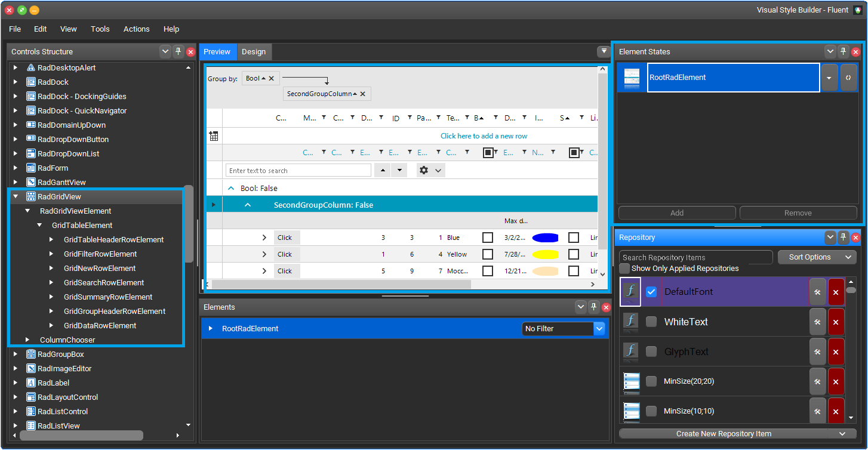
Task: Remove the SecondGroupColumn grouping with its X
Action: tap(362, 94)
